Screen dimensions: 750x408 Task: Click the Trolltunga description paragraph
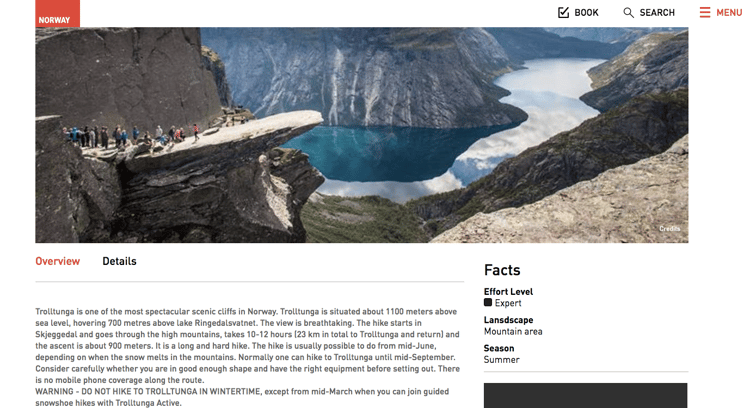click(248, 346)
